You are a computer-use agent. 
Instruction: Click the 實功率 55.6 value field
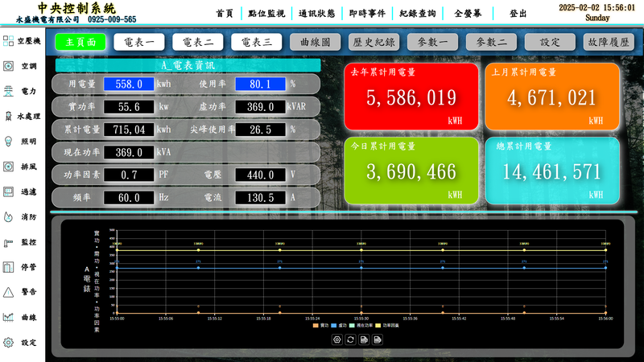[x=129, y=107]
